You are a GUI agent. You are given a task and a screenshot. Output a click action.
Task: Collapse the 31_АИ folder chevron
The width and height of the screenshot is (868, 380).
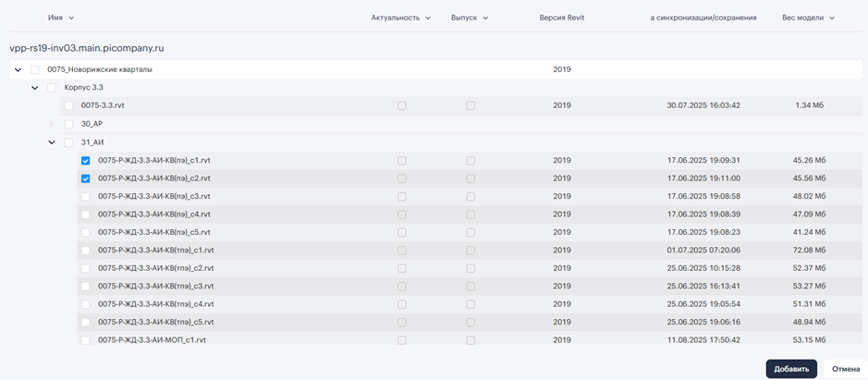tap(52, 142)
